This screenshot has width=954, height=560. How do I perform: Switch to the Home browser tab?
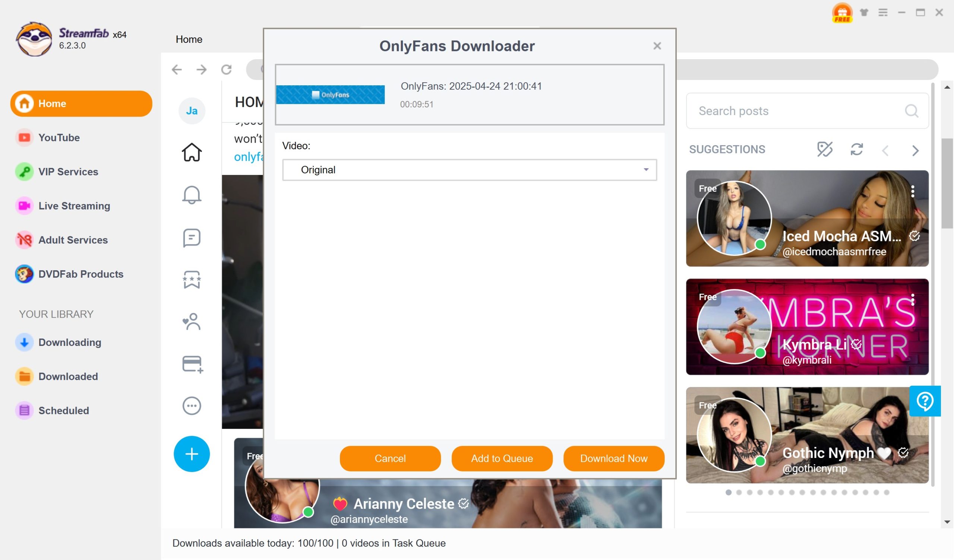tap(189, 39)
